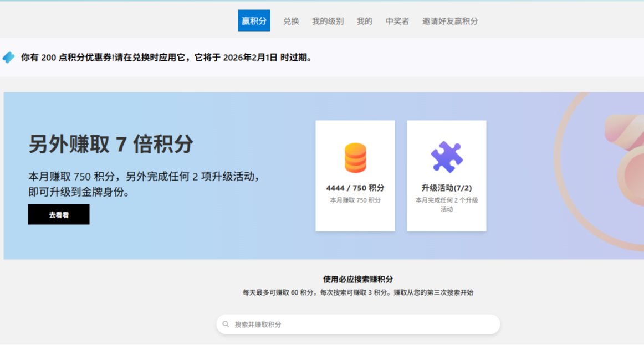Click the blue coupon icon in notification banner
The width and height of the screenshot is (644, 345).
7,56
